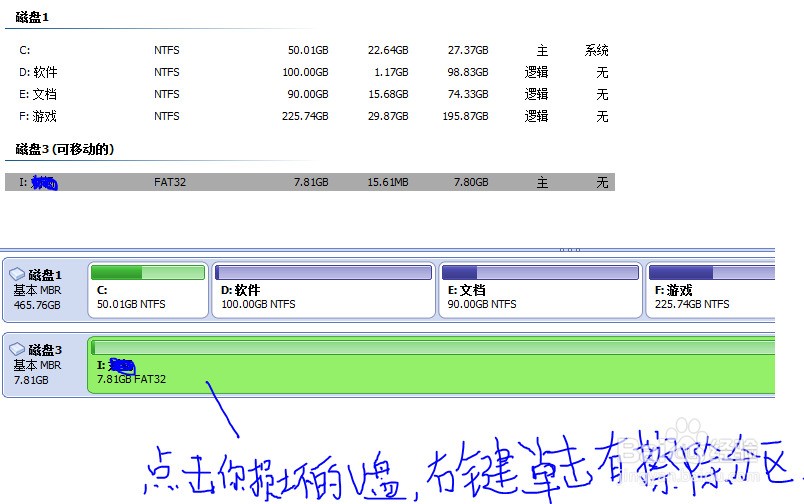The image size is (804, 504).
Task: Click the 74.33GB free value for E:
Action: (468, 94)
